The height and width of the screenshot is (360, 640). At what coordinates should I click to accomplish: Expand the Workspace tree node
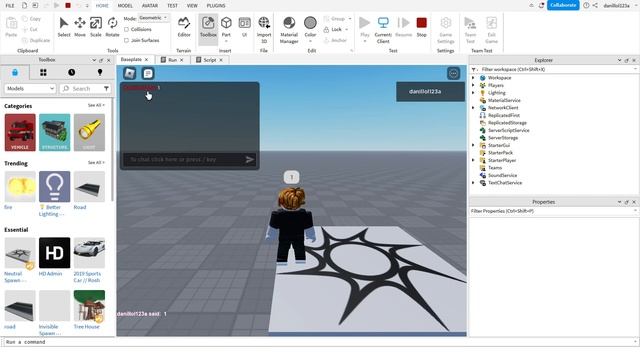(x=473, y=78)
